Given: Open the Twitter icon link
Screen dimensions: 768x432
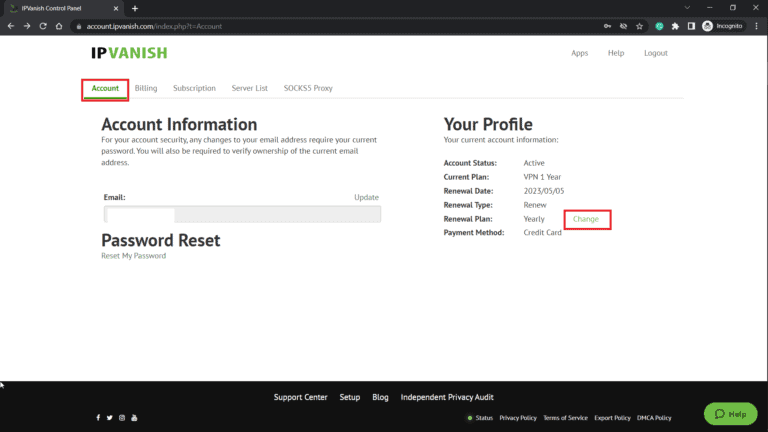Looking at the screenshot, I should click(x=110, y=417).
